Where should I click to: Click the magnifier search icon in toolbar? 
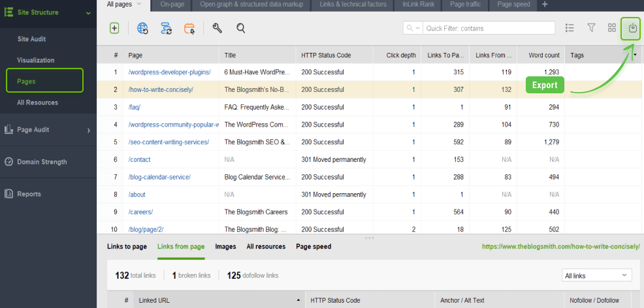tap(240, 28)
